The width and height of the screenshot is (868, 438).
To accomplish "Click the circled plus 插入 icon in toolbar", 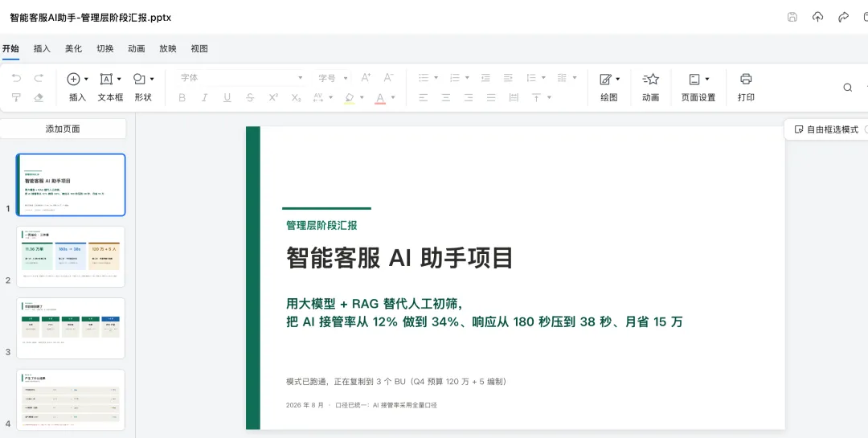I will pyautogui.click(x=73, y=80).
